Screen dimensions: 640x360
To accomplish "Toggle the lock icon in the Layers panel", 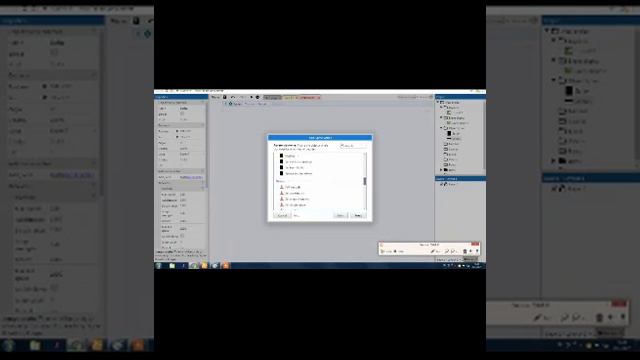I will [x=446, y=184].
